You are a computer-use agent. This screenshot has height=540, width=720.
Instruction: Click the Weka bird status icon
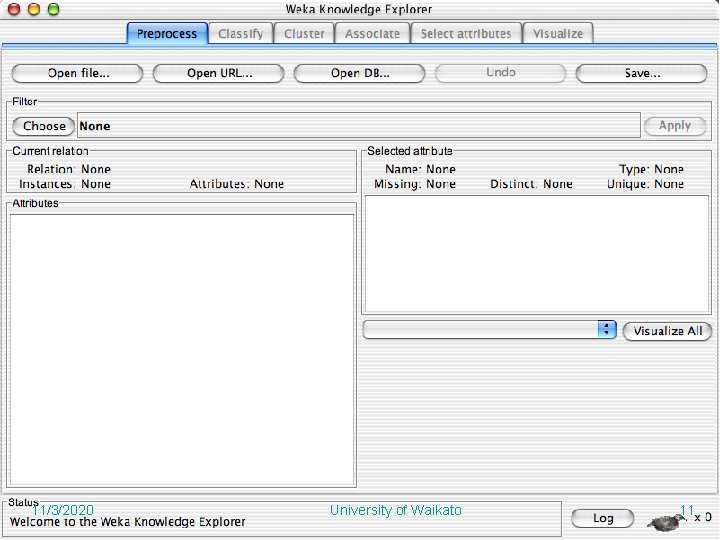(x=667, y=521)
